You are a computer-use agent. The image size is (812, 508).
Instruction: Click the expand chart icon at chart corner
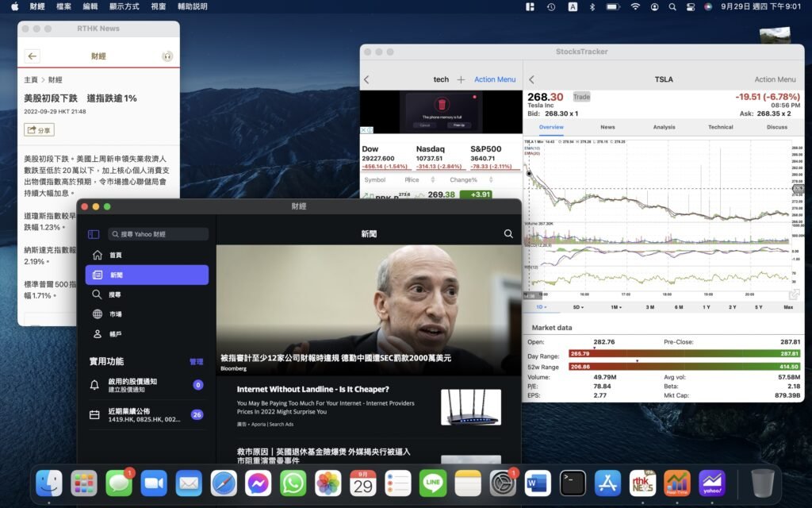pyautogui.click(x=793, y=295)
